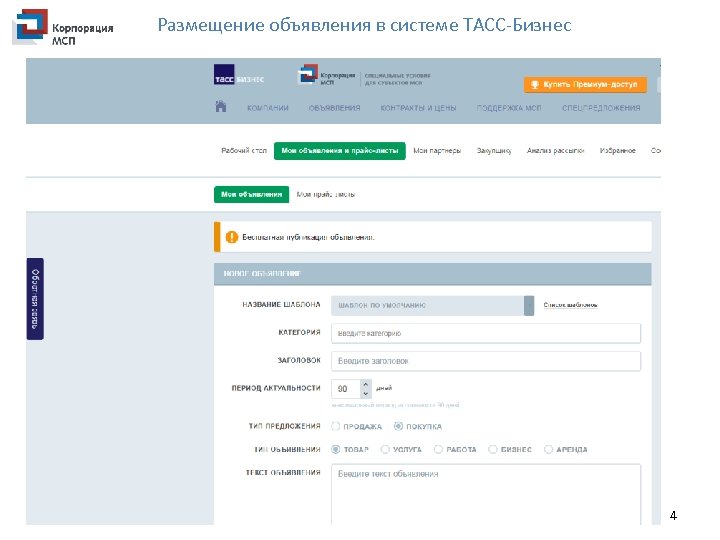The width and height of the screenshot is (720, 540).
Task: Open the ОБЪЯВЛЕНИЯ menu
Action: pyautogui.click(x=334, y=108)
